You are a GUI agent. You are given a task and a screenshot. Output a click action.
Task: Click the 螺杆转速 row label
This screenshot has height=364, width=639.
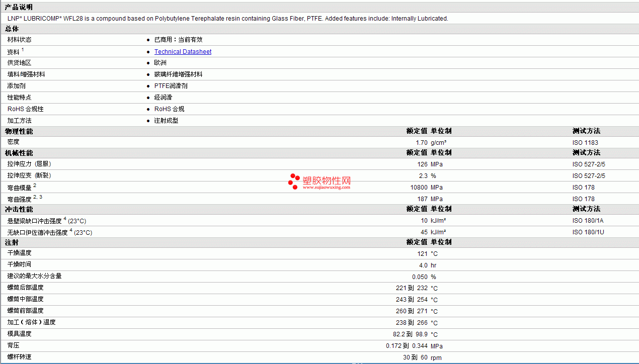pos(19,357)
